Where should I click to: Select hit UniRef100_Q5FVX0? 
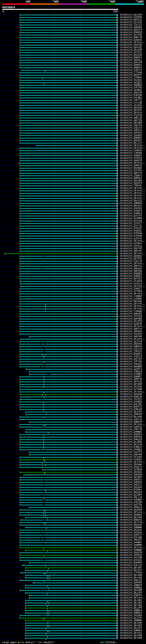[131, 266]
